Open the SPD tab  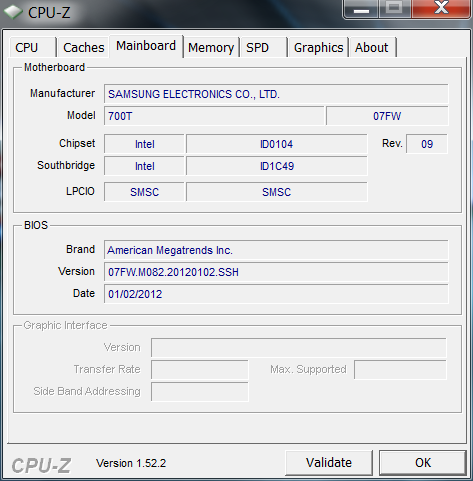[x=264, y=47]
